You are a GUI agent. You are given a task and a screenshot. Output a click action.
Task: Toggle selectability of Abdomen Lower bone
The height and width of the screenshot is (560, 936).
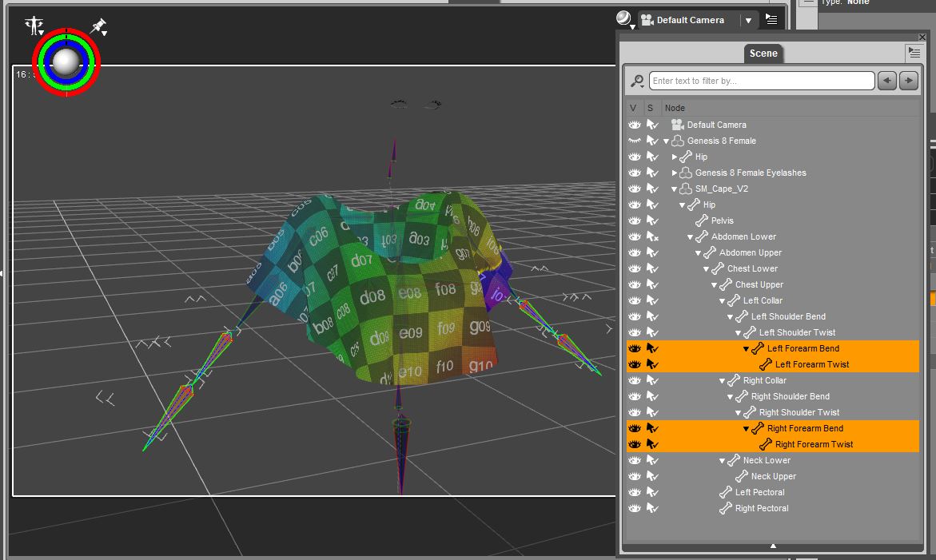652,236
